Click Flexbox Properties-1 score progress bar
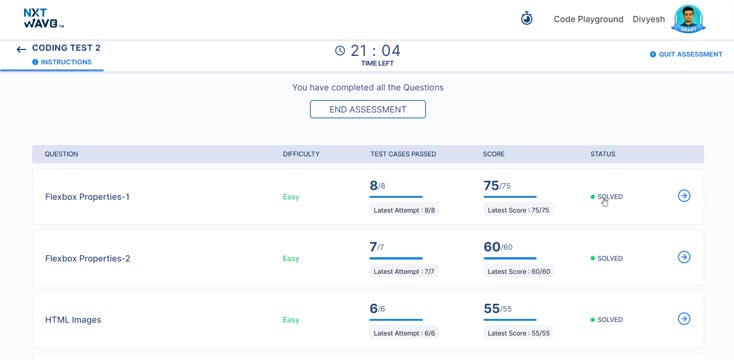Screen dimensions: 734x360 pos(510,197)
